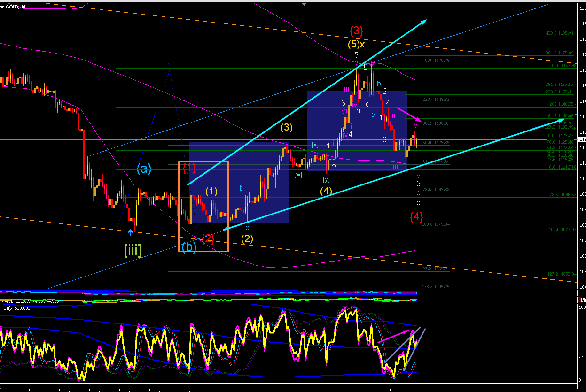This screenshot has width=586, height=392.
Task: Select the yellow (2) wave label
Action: 247,238
